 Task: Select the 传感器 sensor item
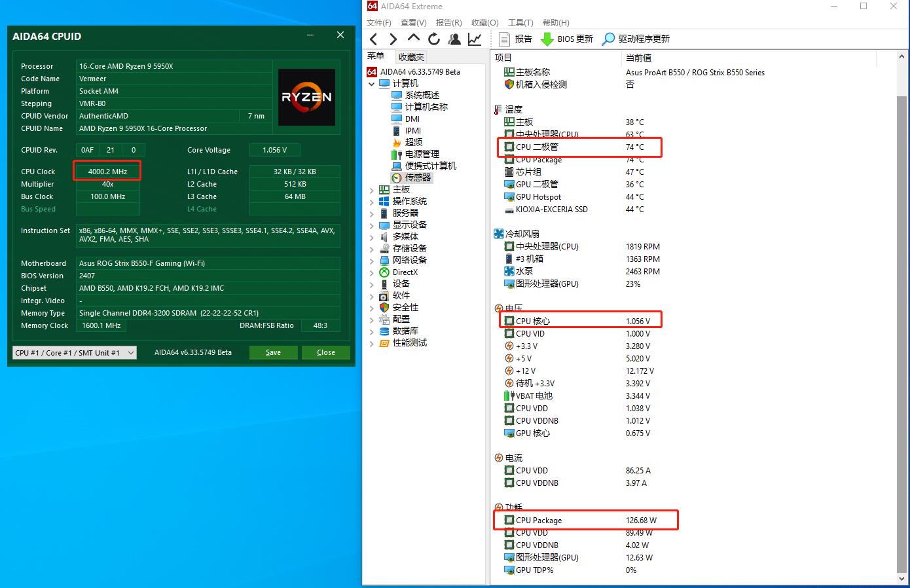[x=411, y=177]
